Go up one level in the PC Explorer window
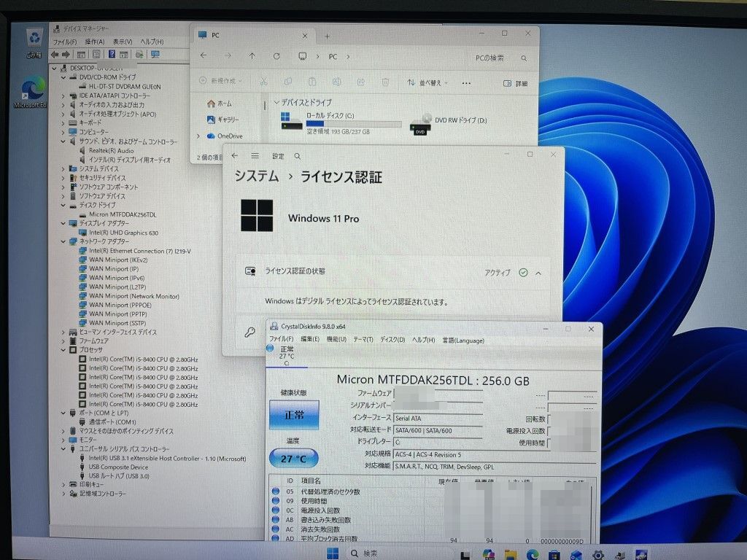 [x=252, y=55]
